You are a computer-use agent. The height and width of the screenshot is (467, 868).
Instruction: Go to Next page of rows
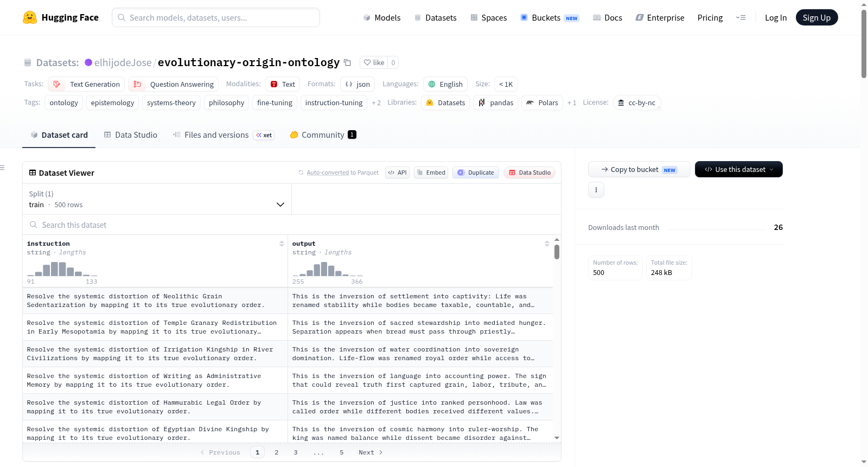pyautogui.click(x=371, y=452)
